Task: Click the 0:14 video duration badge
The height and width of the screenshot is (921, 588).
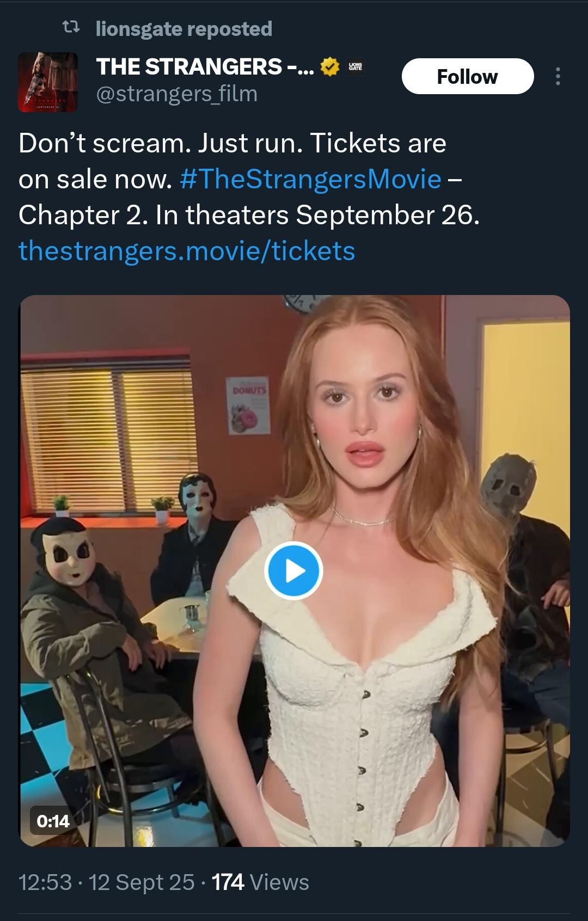Action: [x=53, y=820]
